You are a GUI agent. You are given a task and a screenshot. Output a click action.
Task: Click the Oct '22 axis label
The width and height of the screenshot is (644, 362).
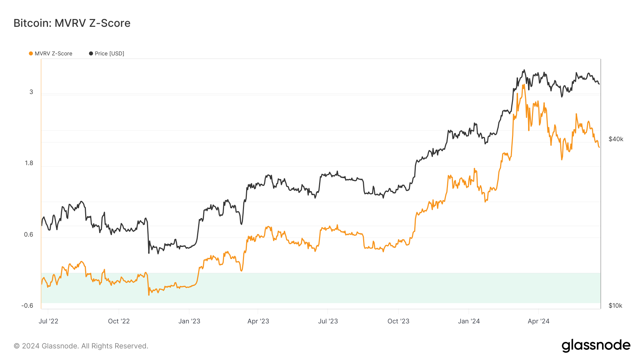pos(119,321)
